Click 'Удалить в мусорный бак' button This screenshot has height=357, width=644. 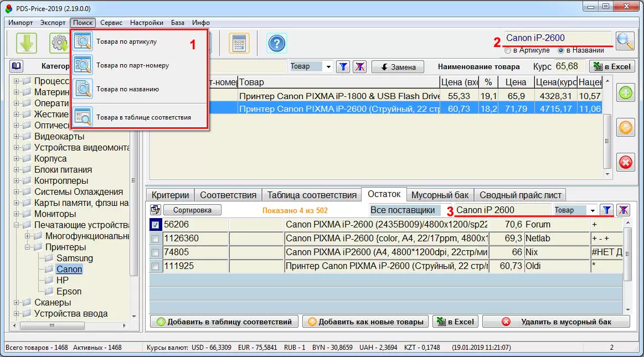click(x=556, y=322)
